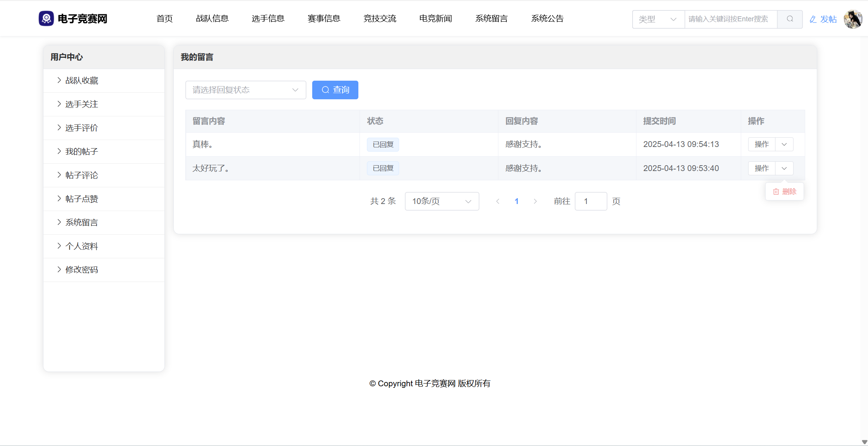Go to the next page arrow
Image resolution: width=868 pixels, height=446 pixels.
coord(535,201)
